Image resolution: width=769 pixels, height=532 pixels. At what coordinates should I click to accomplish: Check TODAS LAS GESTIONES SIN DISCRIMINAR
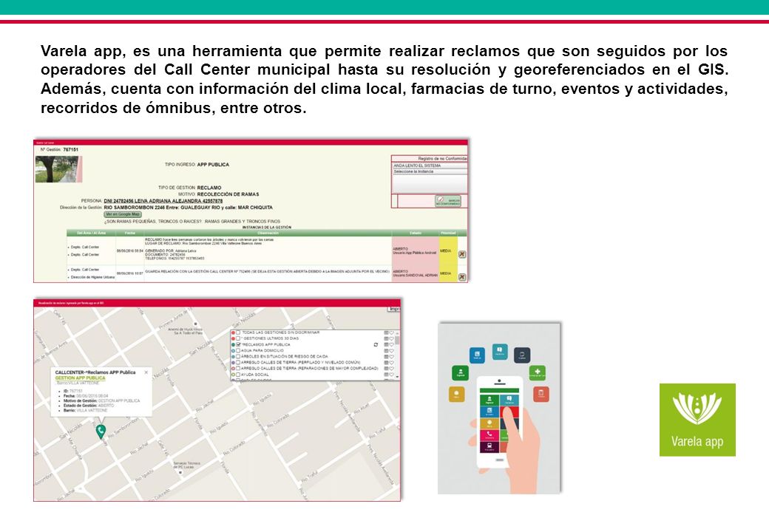238,332
